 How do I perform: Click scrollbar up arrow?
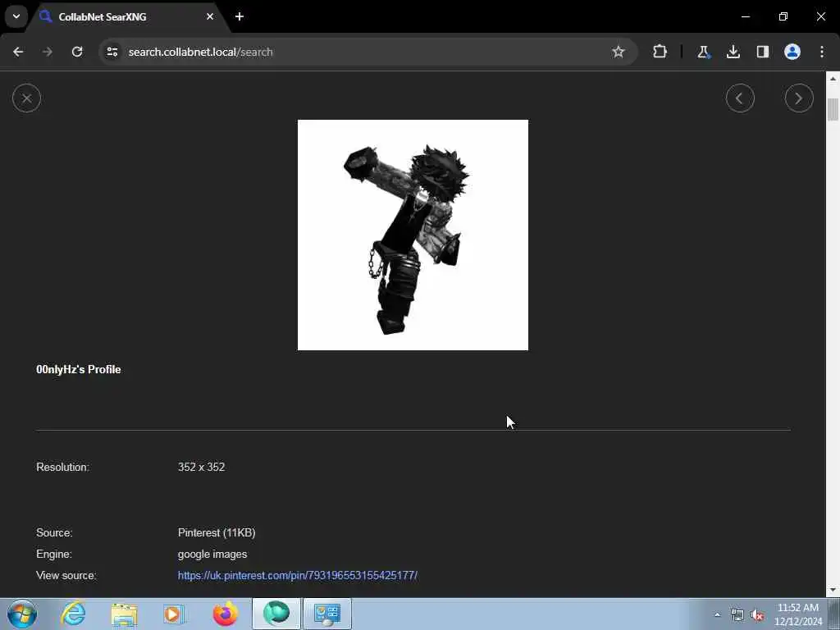(x=833, y=79)
